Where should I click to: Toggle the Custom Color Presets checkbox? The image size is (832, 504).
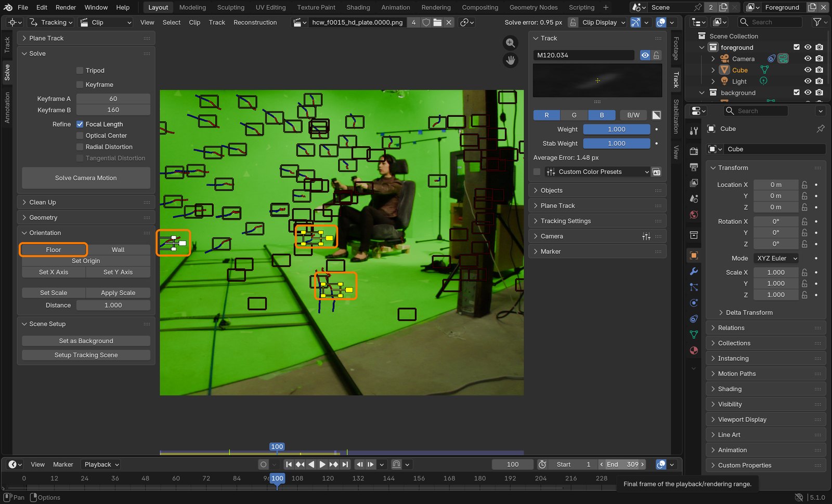click(537, 172)
